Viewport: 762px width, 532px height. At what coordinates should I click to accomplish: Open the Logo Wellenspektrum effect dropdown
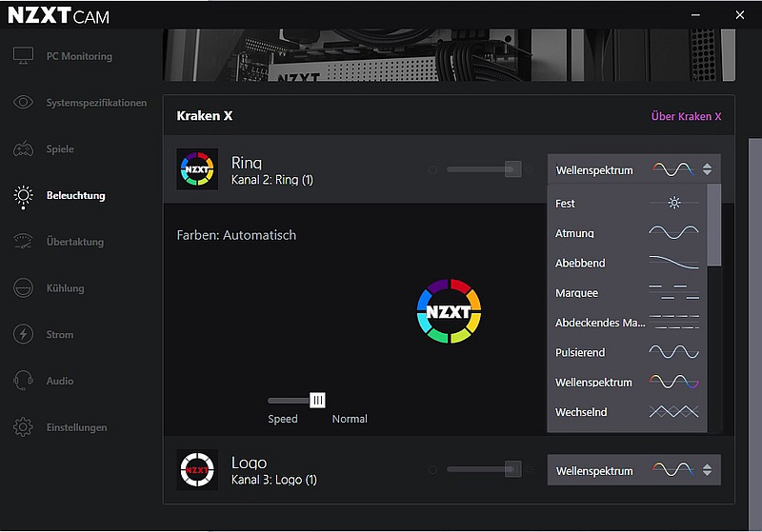click(x=633, y=470)
